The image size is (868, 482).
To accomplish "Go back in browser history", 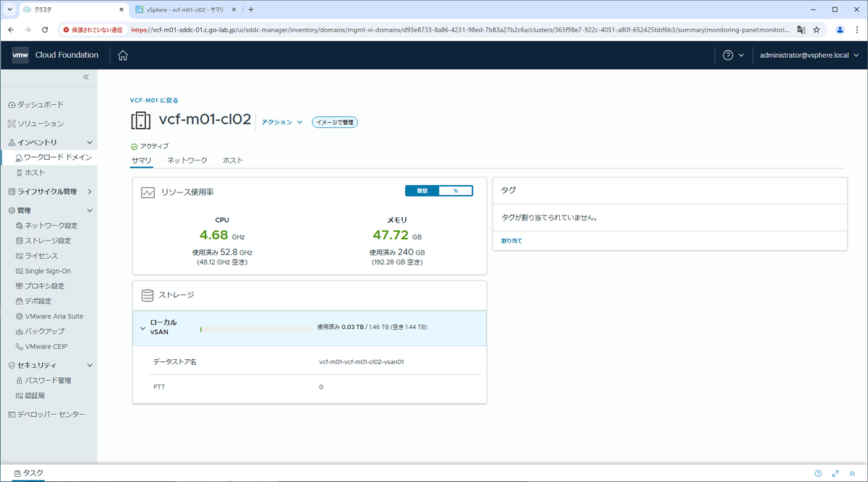I will pos(11,30).
